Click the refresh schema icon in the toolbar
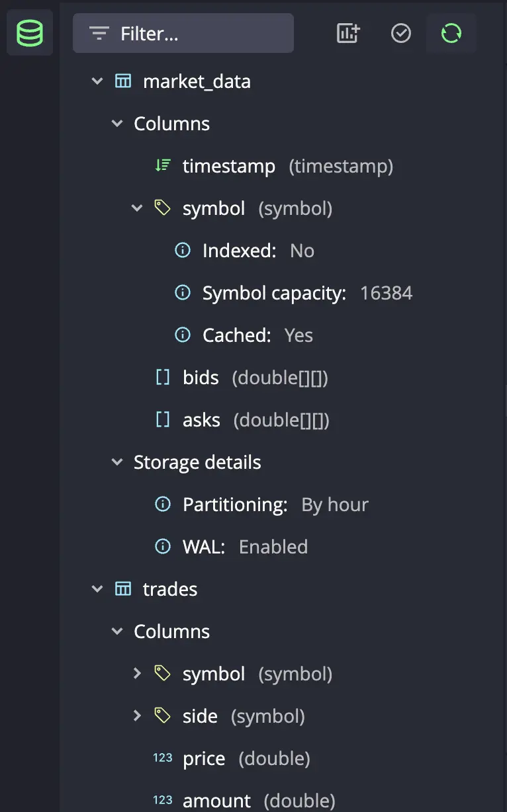The image size is (507, 812). (x=451, y=32)
